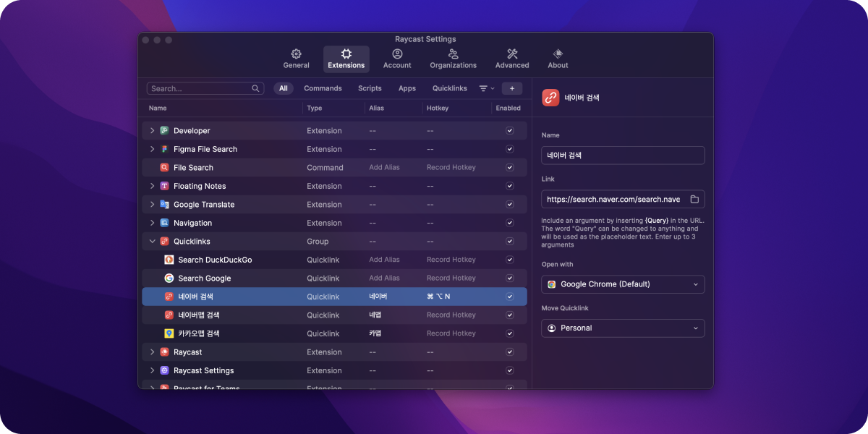The image size is (868, 434).
Task: Open the About tab
Action: pyautogui.click(x=558, y=59)
